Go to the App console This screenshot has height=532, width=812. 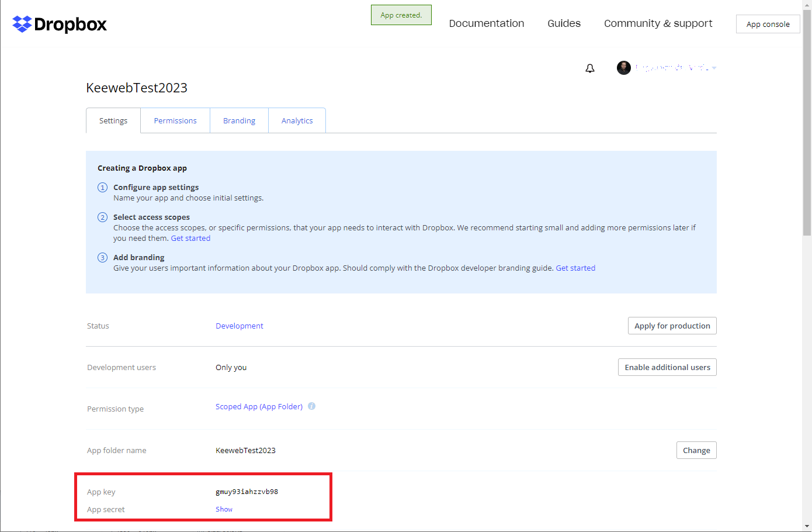point(768,24)
